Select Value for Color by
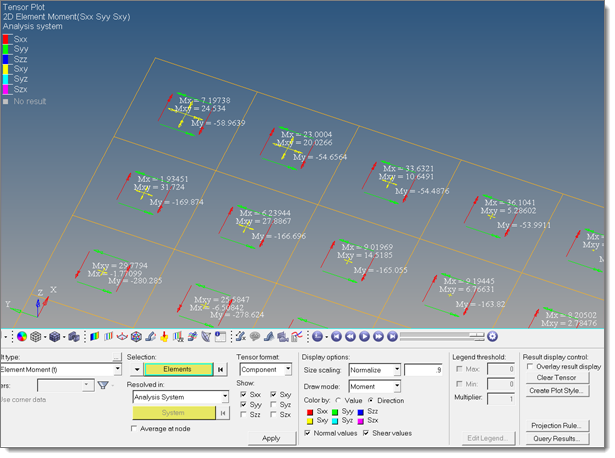 tap(336, 399)
